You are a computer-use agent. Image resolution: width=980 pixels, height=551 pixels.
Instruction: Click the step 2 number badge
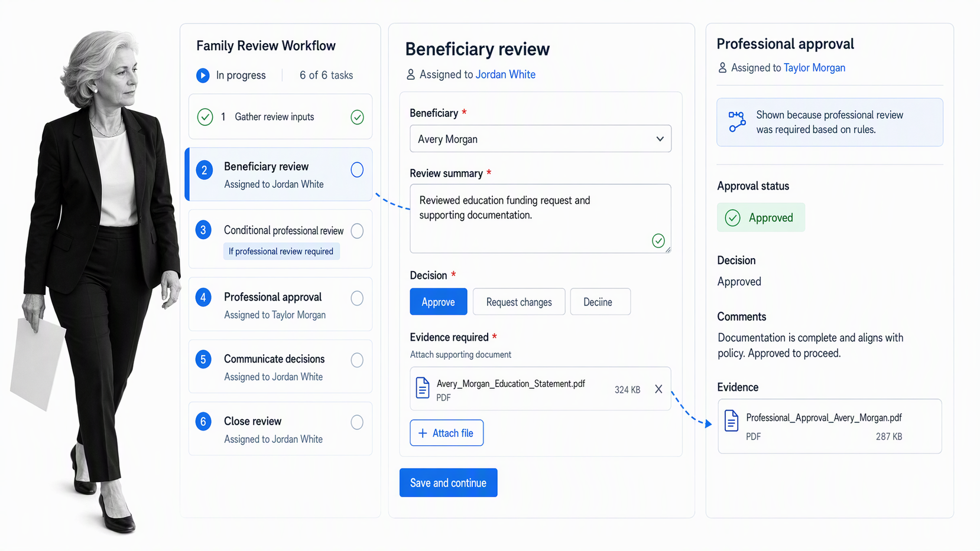[204, 171]
